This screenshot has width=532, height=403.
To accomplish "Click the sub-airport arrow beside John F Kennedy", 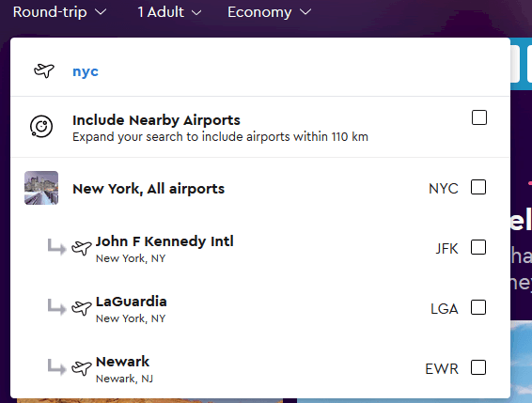I will tap(56, 247).
